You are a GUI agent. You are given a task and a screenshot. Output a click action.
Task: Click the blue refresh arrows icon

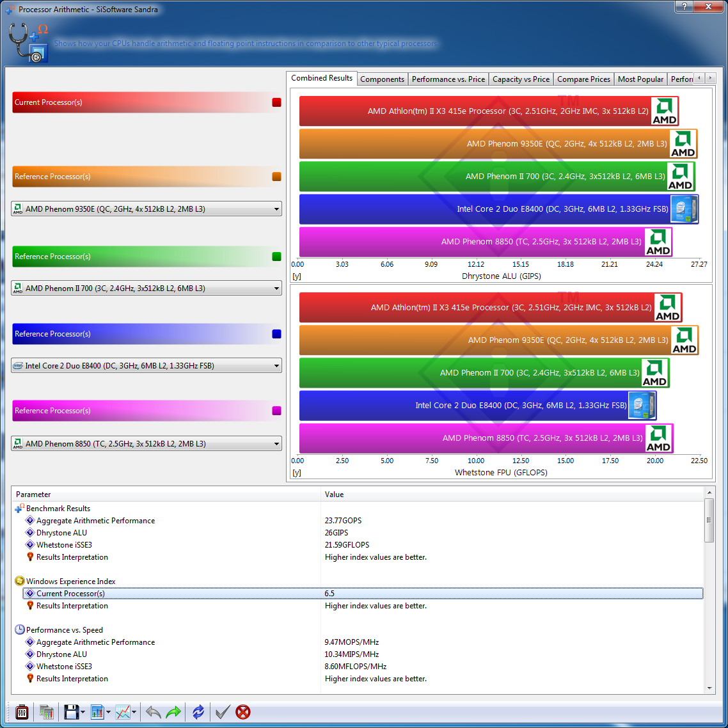pyautogui.click(x=198, y=712)
